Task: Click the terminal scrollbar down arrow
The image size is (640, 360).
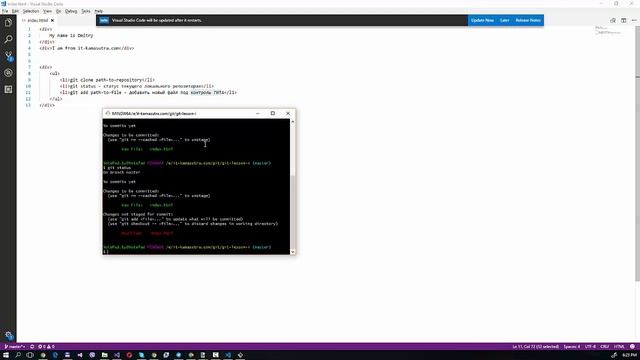Action: point(293,252)
